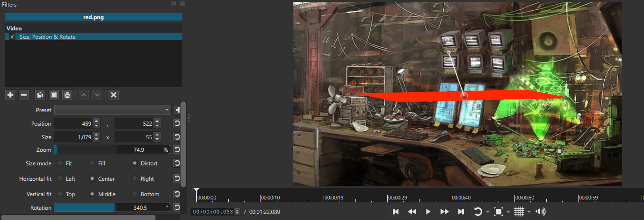Add a new filter with the plus button
The image size is (644, 220).
(x=10, y=95)
